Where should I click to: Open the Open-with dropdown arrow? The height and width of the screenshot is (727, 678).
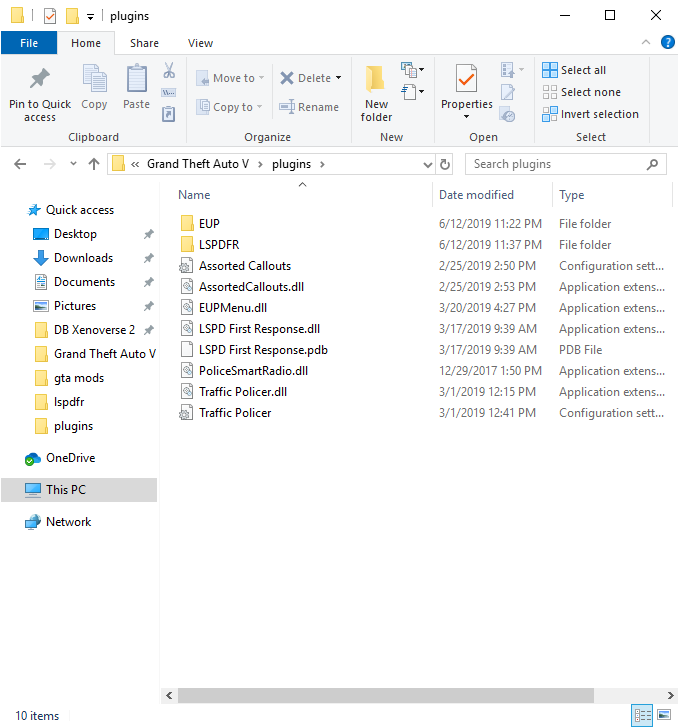coord(521,70)
